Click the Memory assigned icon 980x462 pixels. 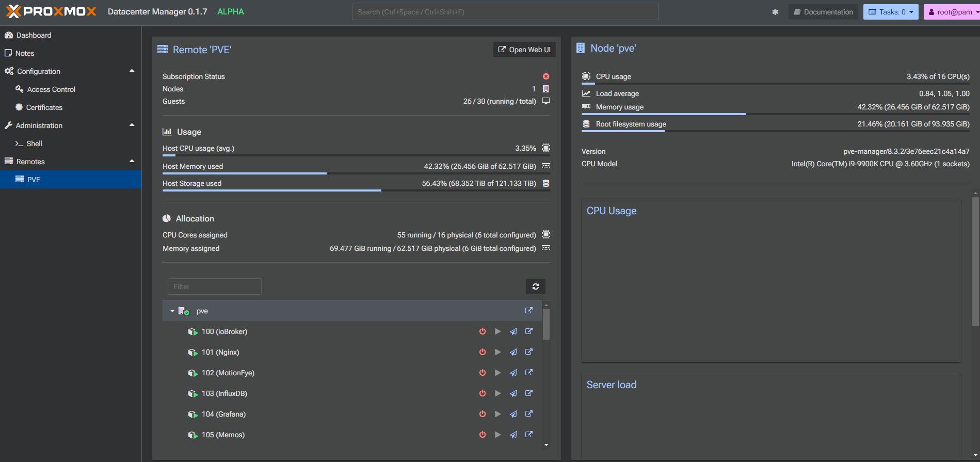tap(546, 248)
